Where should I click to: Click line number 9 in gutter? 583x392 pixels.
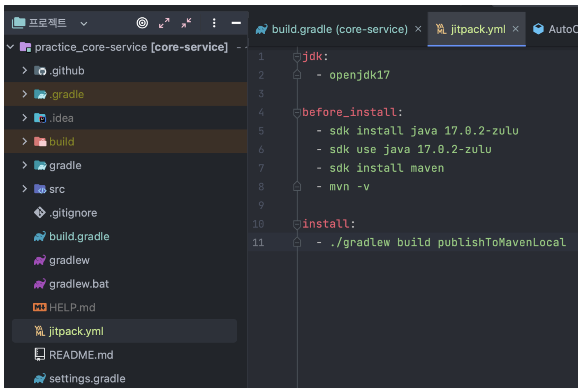(261, 205)
